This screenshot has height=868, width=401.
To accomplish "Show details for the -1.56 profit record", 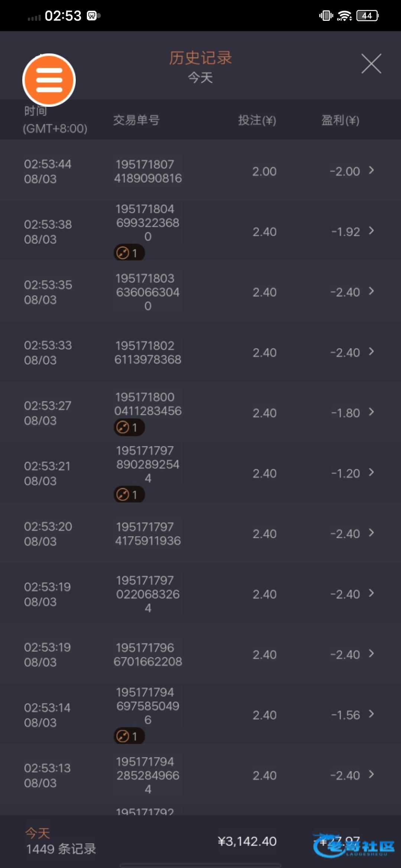I will coord(371,714).
